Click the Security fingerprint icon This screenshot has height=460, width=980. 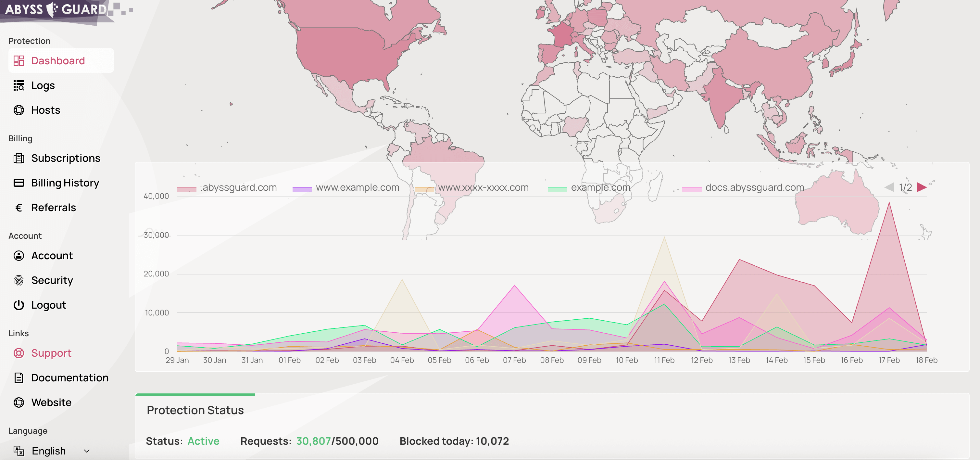click(x=19, y=280)
